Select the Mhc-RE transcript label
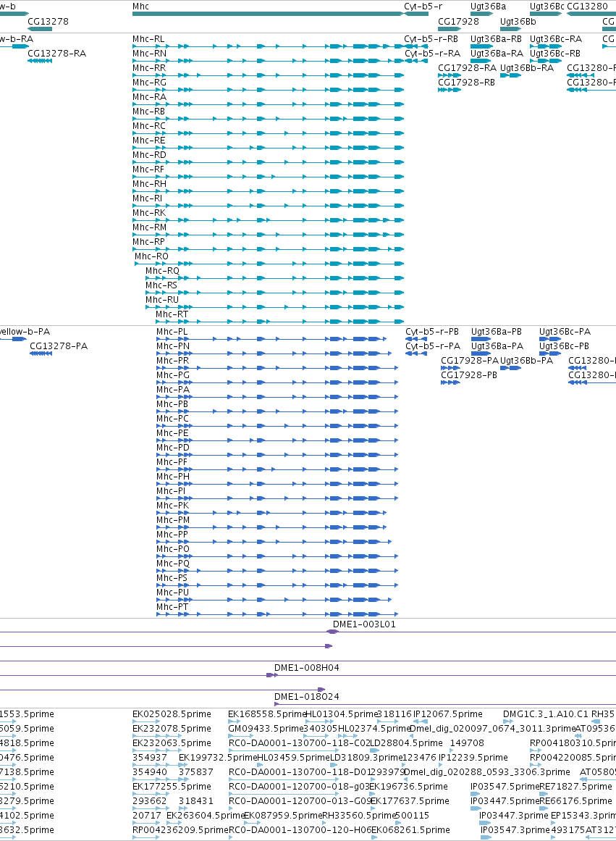Screen dimensions: 616x841 [x=148, y=141]
